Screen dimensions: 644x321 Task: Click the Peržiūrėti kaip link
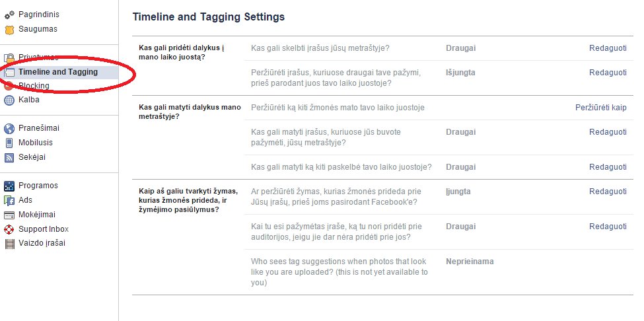[601, 108]
